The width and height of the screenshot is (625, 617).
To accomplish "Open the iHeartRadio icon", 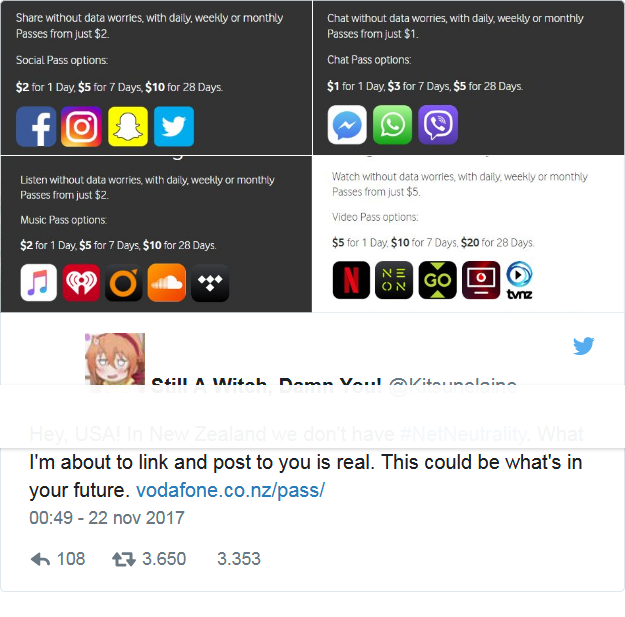I will pos(81,283).
